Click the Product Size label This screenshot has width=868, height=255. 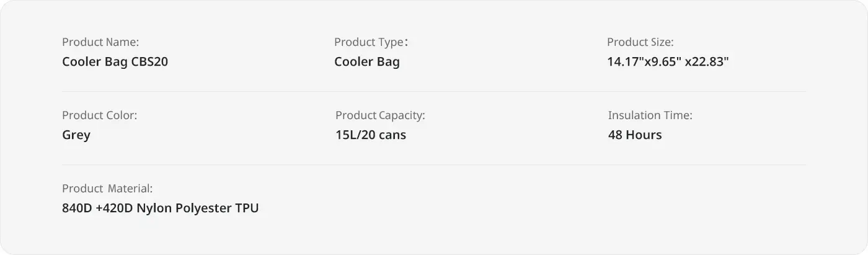[640, 42]
